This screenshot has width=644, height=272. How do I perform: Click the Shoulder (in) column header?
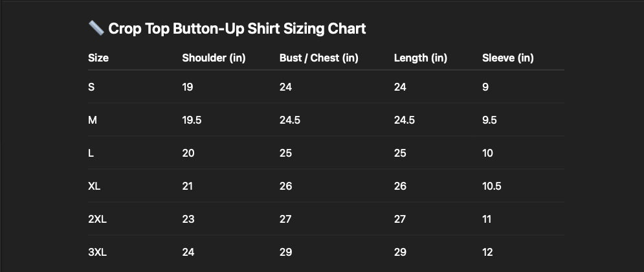coord(214,58)
